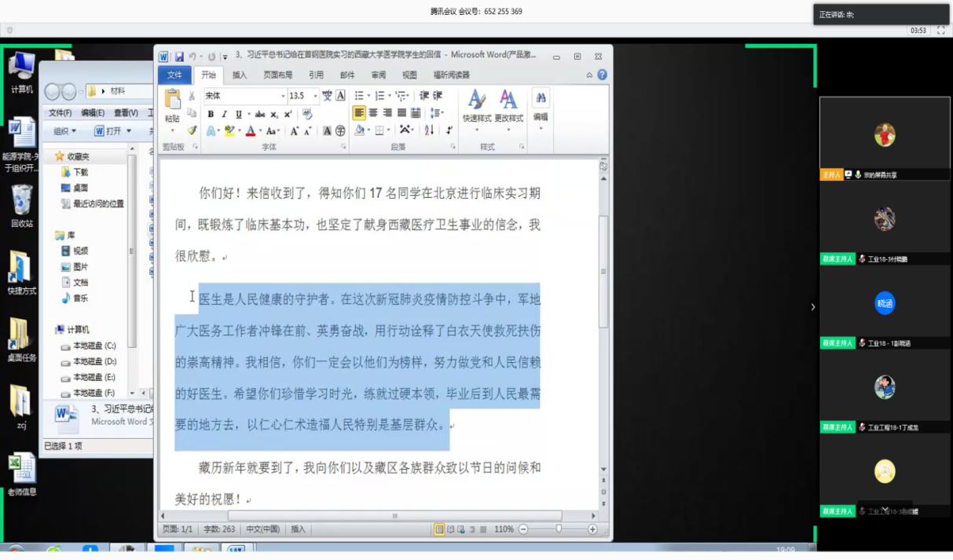The image size is (953, 560).
Task: Click the Format Painter brush icon
Action: pos(192,130)
